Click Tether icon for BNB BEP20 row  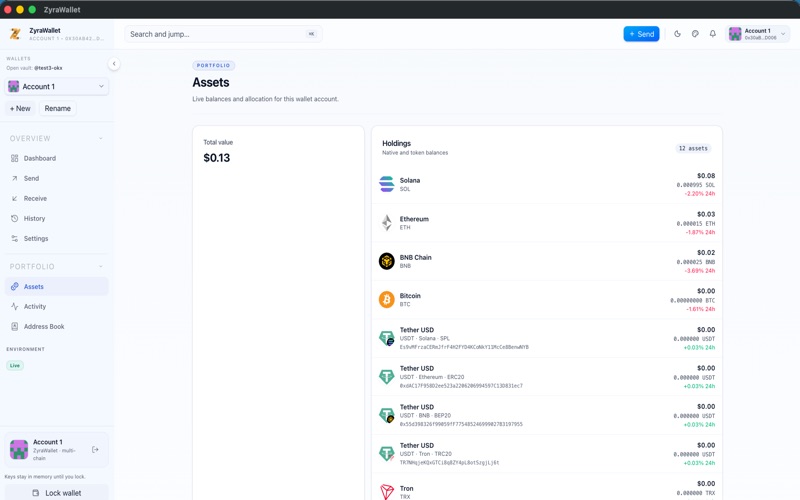tap(386, 415)
